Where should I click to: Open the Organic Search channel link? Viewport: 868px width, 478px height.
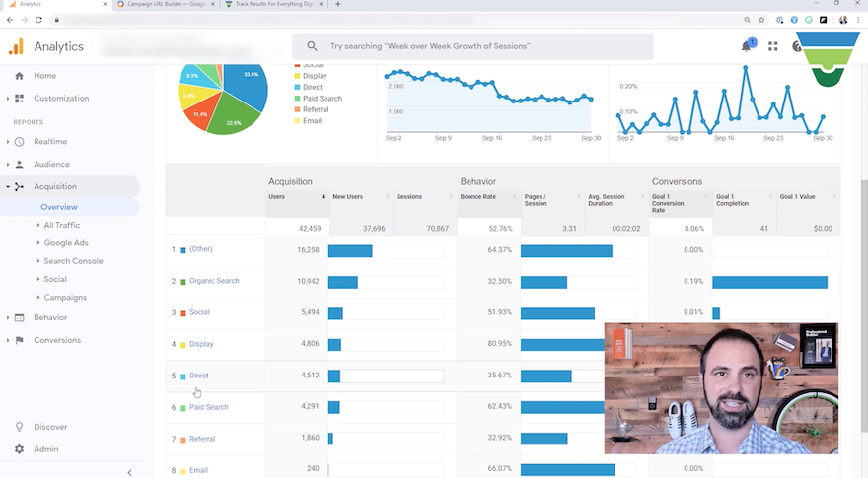click(x=214, y=281)
